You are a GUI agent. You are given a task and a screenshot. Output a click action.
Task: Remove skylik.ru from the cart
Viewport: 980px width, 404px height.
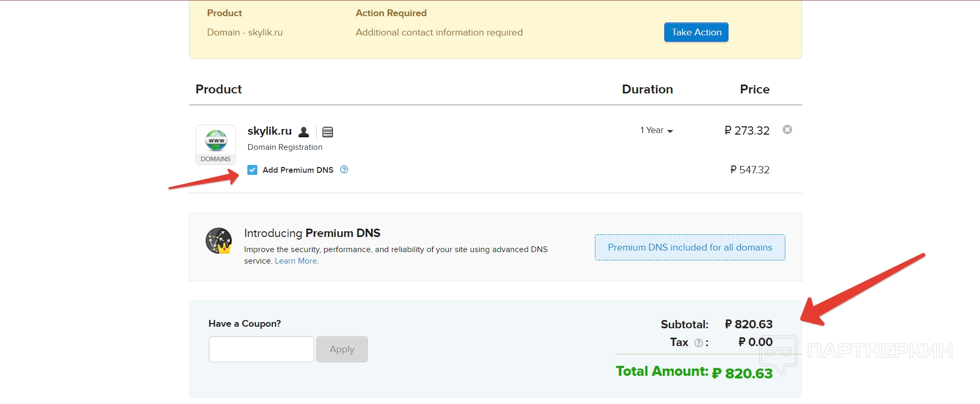787,129
